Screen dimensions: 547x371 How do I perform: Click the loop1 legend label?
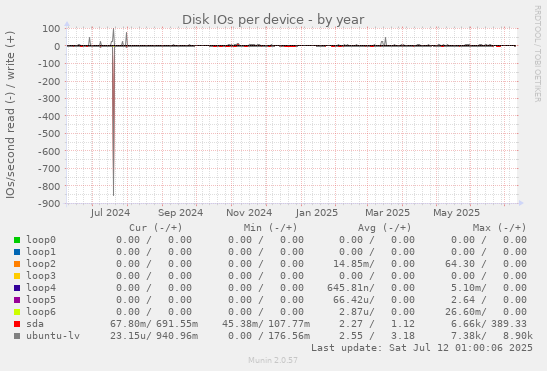point(41,252)
